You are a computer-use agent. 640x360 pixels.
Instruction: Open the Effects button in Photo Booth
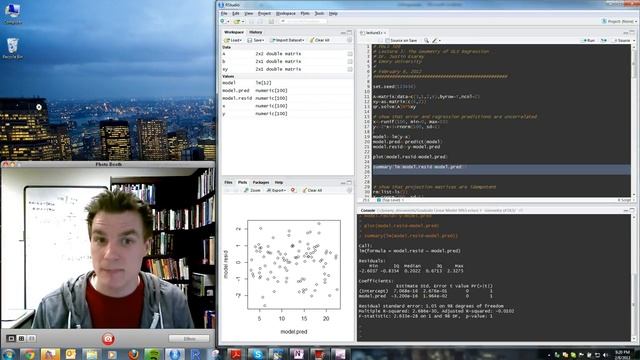pyautogui.click(x=189, y=339)
